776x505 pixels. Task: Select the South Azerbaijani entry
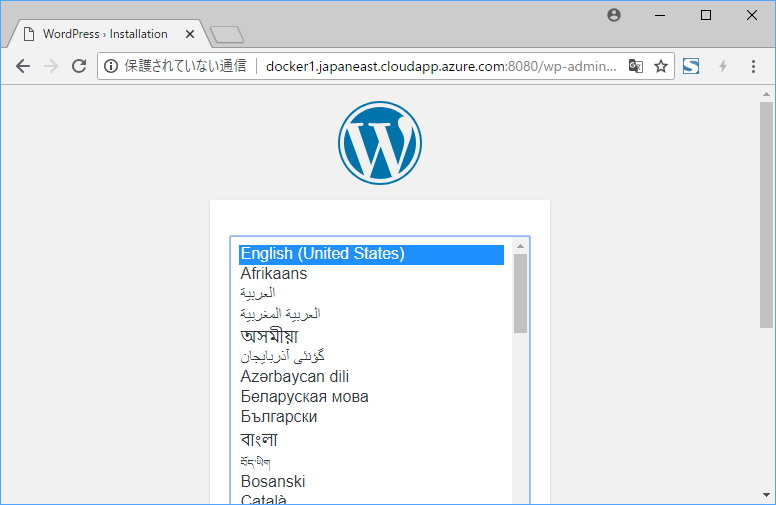[x=372, y=356]
